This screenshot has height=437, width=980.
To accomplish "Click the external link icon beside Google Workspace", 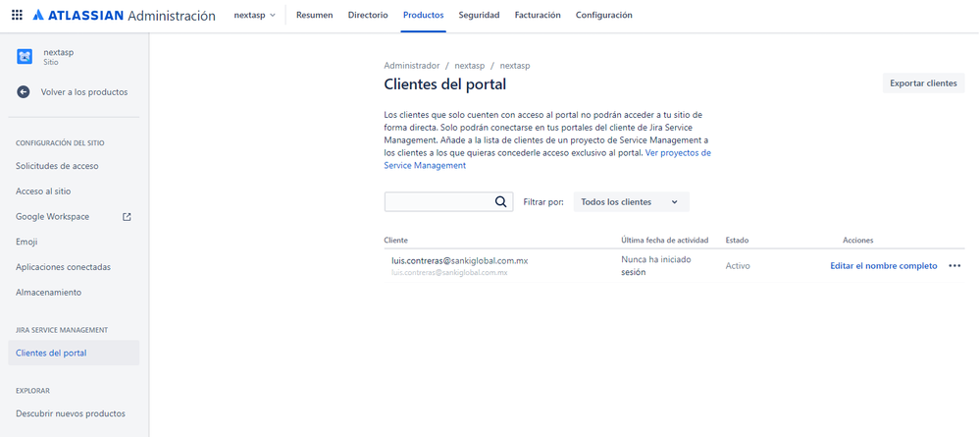I will (127, 217).
